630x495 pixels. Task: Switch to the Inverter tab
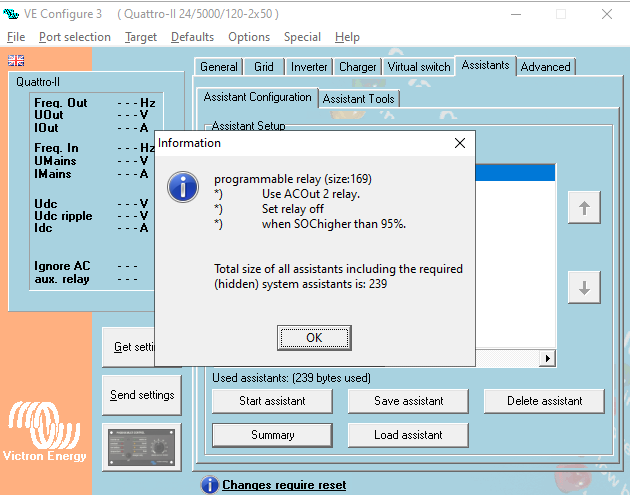[x=309, y=67]
